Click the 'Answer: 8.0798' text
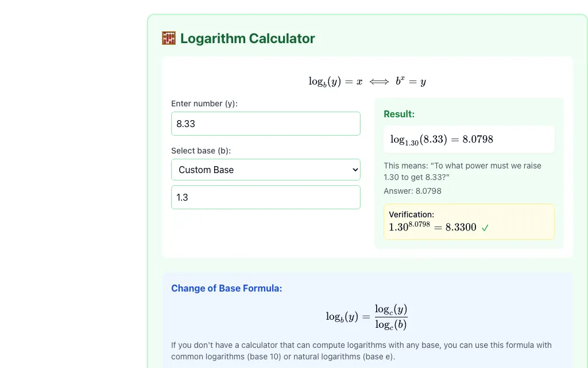588x368 pixels. pos(412,191)
